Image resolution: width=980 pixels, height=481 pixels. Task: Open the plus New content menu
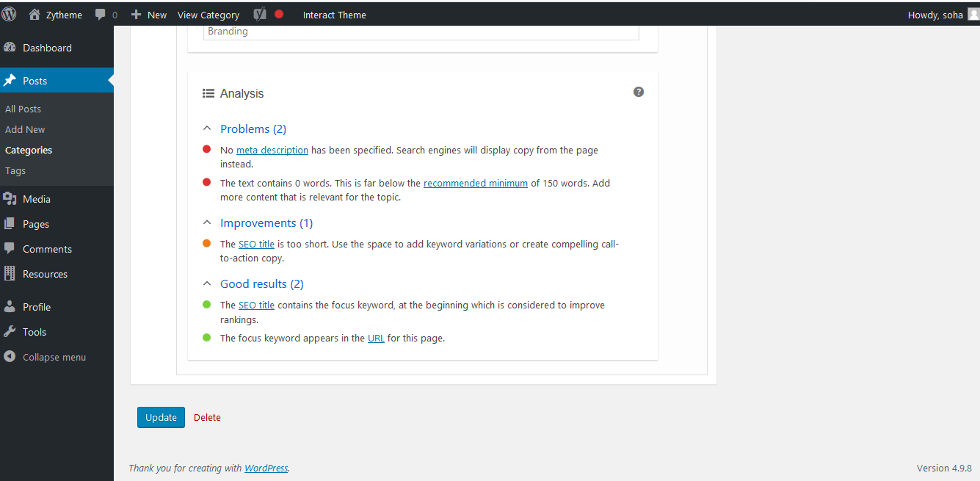tap(148, 15)
